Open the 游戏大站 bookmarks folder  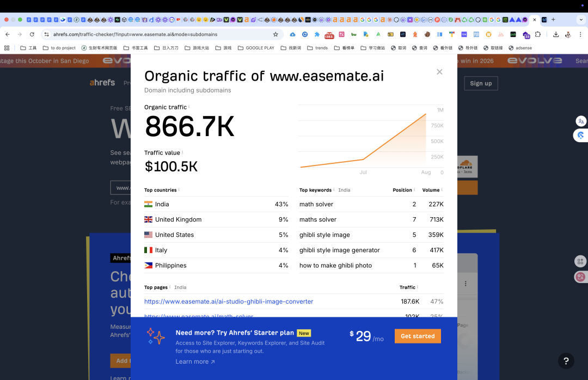point(197,48)
